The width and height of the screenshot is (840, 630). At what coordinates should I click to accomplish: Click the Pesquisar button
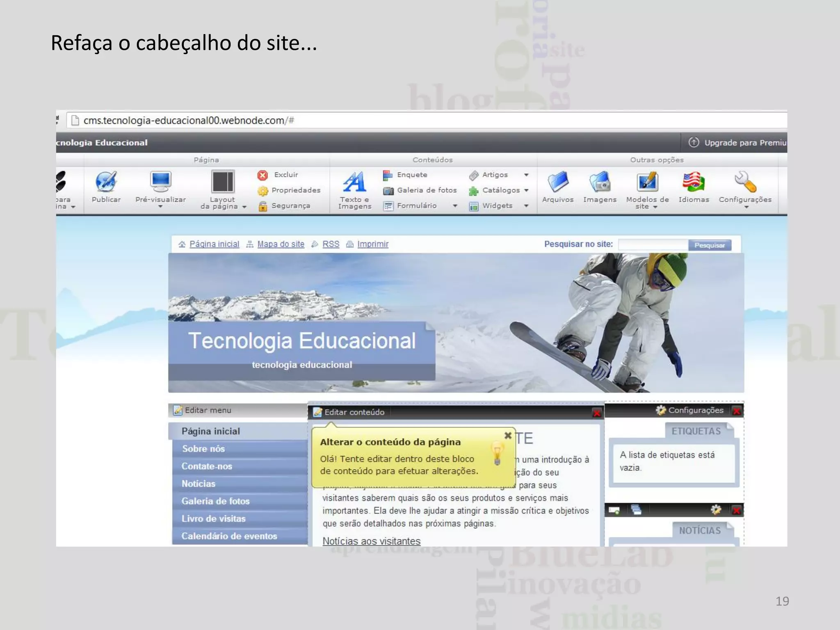pos(710,245)
